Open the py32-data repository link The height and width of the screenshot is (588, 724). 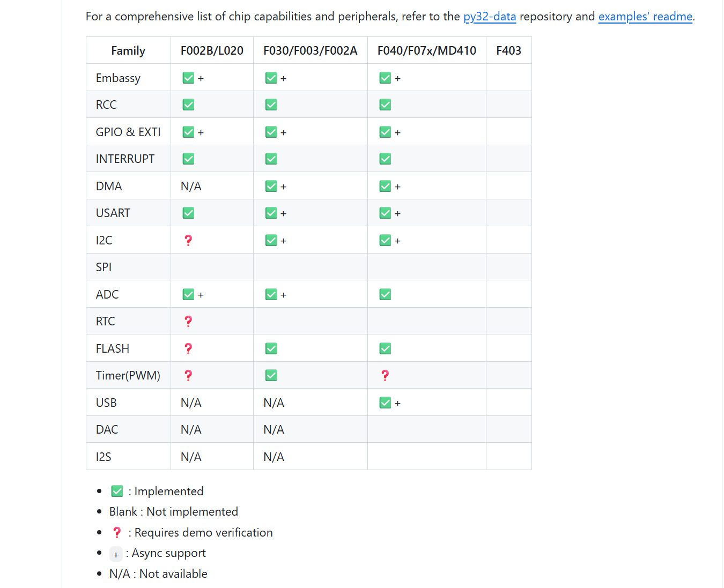[489, 17]
